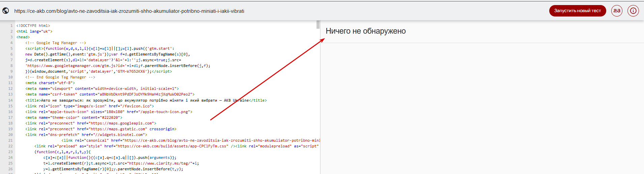Screen dimensions: 644x174
Task: Click the y=l.getElementsByTagName(r)[0] code line
Action: (x=113, y=169)
